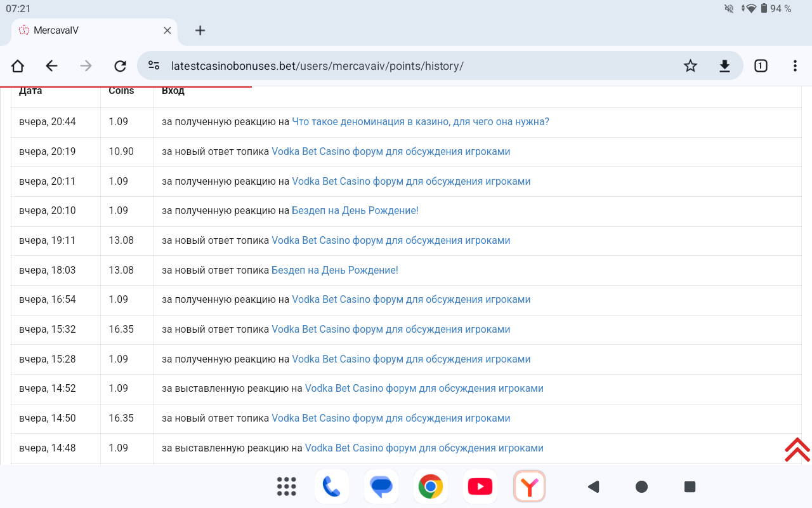Go to the Chrome home page
Screen dimensions: 812x508
18,66
